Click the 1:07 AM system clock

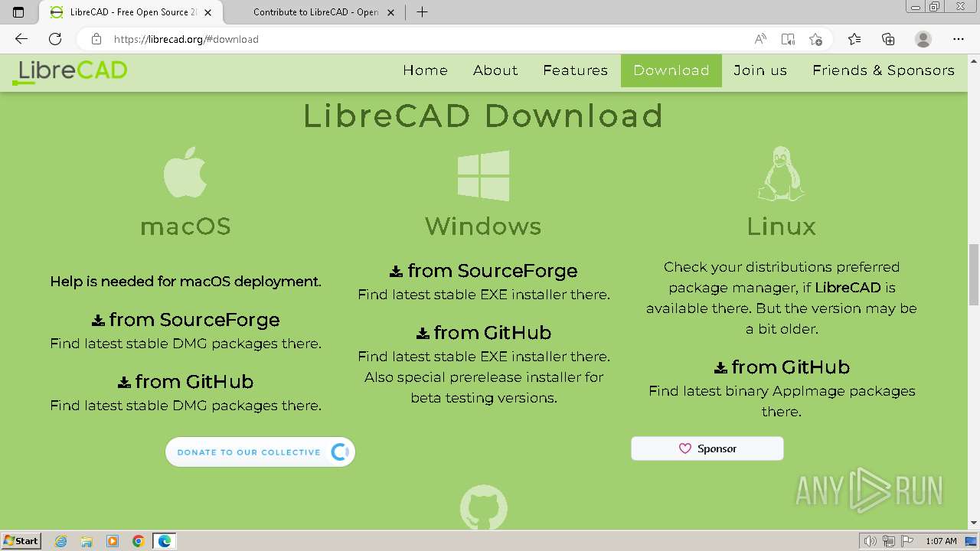pos(941,541)
